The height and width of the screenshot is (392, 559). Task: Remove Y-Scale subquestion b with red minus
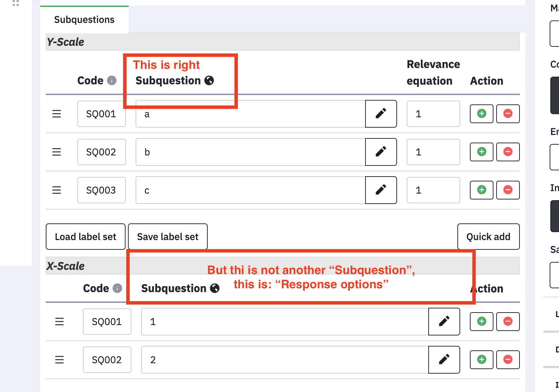tap(508, 152)
